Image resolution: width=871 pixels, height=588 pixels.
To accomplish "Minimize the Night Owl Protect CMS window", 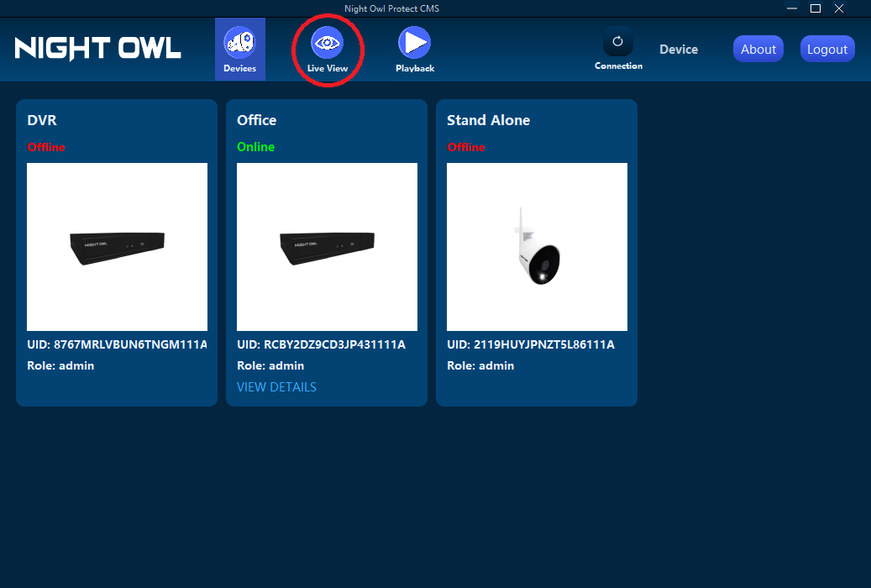I will tap(792, 8).
